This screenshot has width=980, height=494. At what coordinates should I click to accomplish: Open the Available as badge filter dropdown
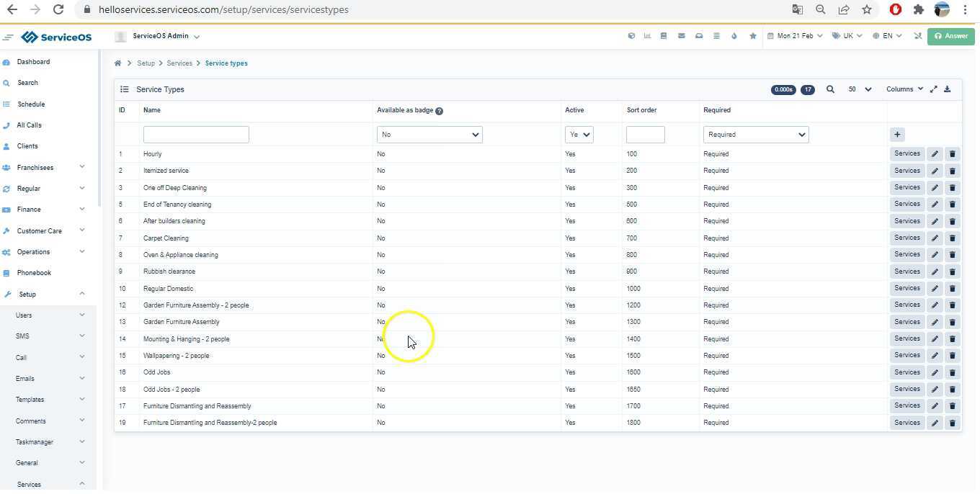click(x=429, y=135)
